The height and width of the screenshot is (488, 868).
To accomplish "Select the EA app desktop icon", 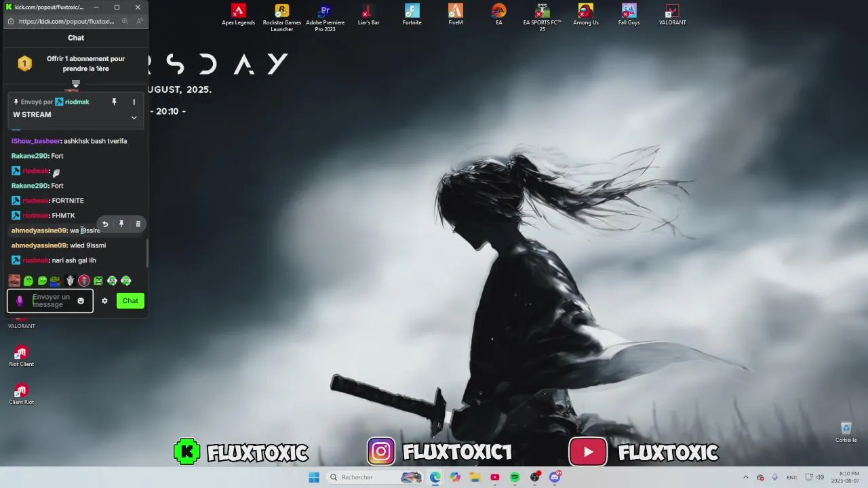I will [498, 15].
